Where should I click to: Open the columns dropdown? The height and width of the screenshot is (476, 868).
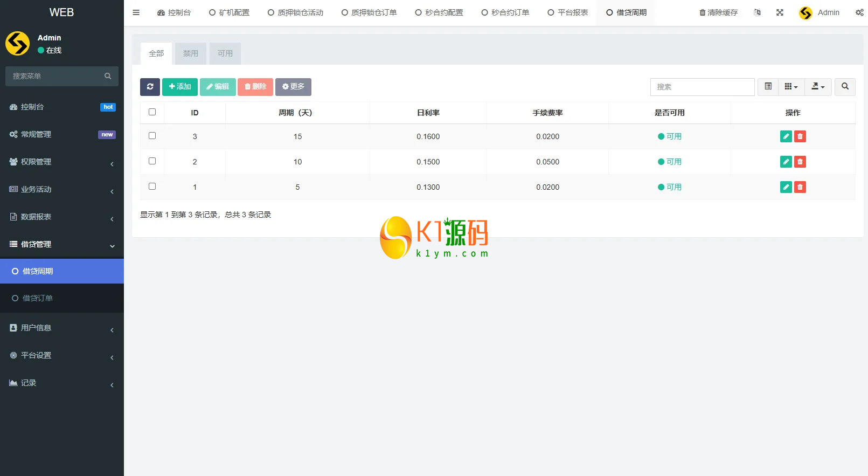coord(791,87)
